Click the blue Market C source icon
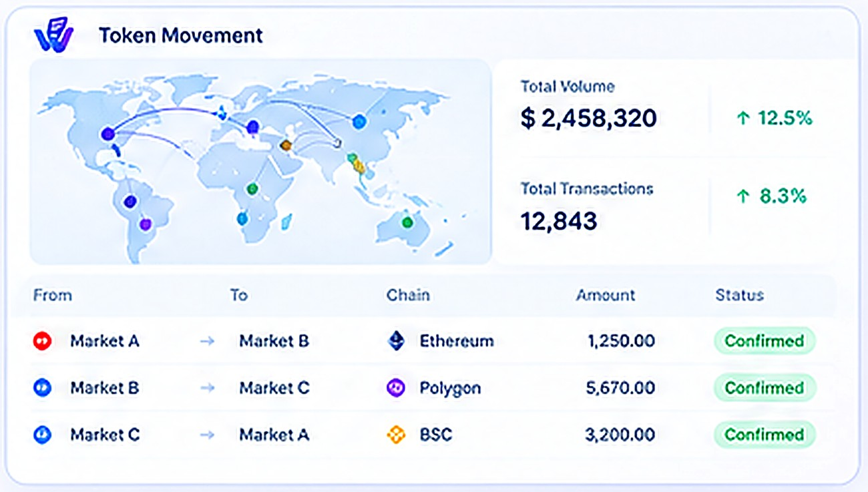Image resolution: width=868 pixels, height=492 pixels. point(42,435)
